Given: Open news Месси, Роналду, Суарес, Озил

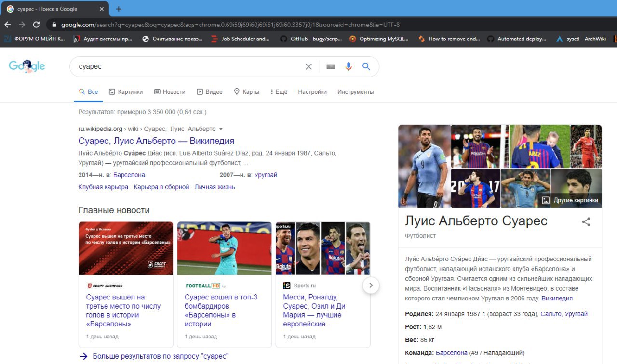Looking at the screenshot, I should point(314,311).
